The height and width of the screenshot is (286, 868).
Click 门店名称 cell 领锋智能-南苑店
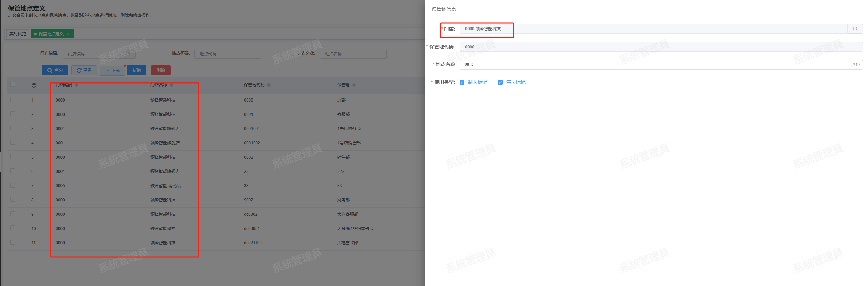pyautogui.click(x=166, y=186)
